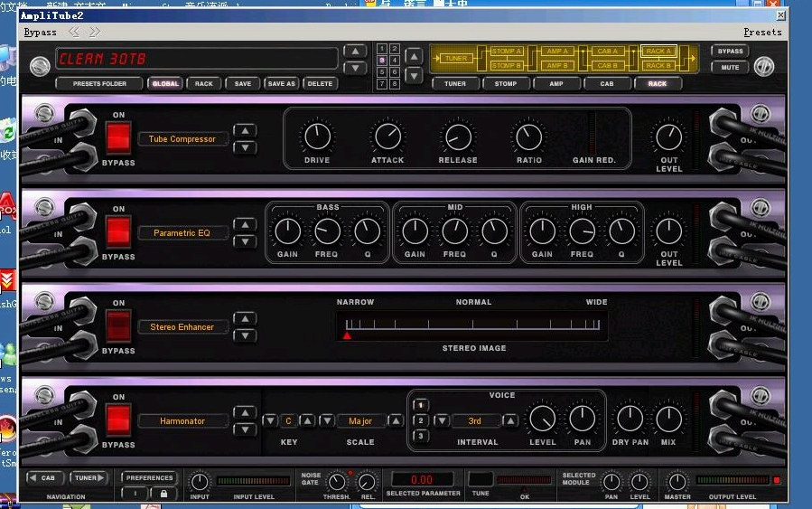Click the selected module LEVEL knob
This screenshot has width=812, height=509.
pyautogui.click(x=639, y=482)
